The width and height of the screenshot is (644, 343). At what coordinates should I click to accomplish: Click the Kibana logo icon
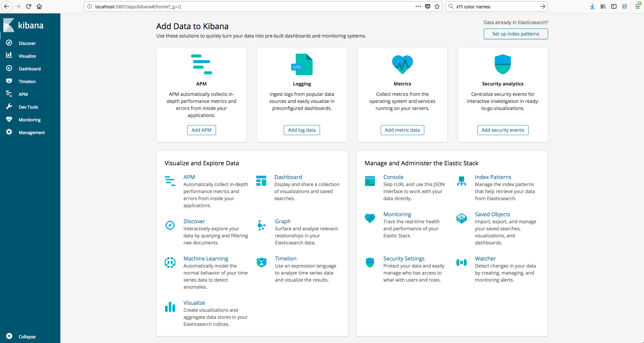(x=9, y=25)
